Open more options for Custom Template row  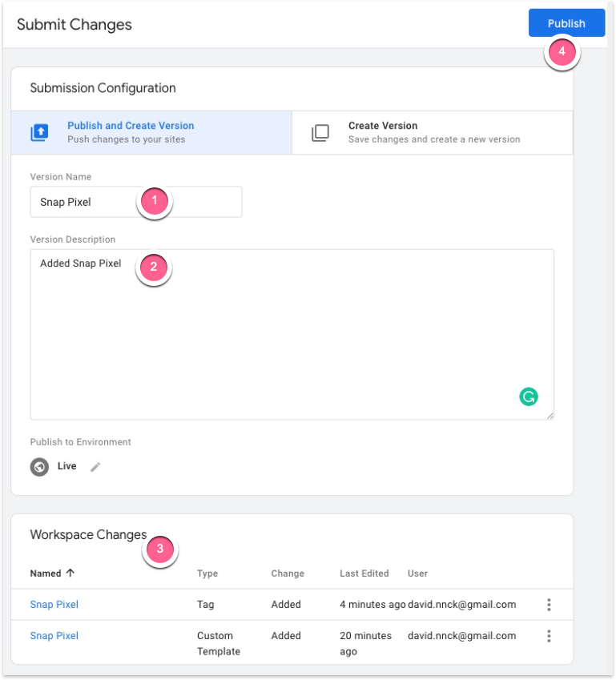pos(549,636)
